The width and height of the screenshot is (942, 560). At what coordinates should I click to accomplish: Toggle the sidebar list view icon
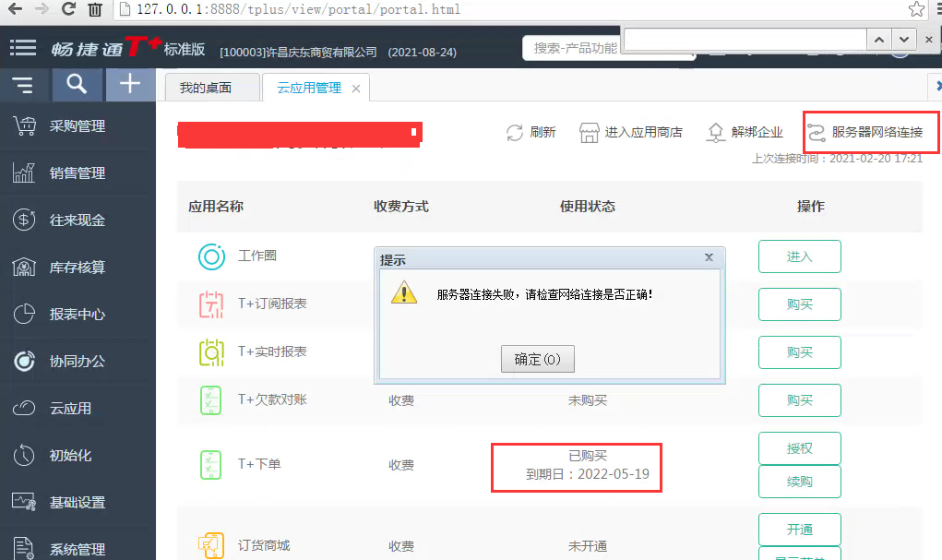23,85
